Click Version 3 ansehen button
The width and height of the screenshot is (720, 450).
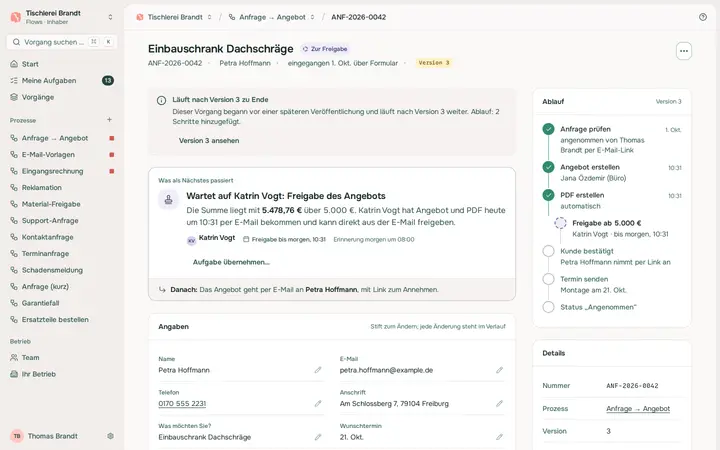(x=209, y=141)
